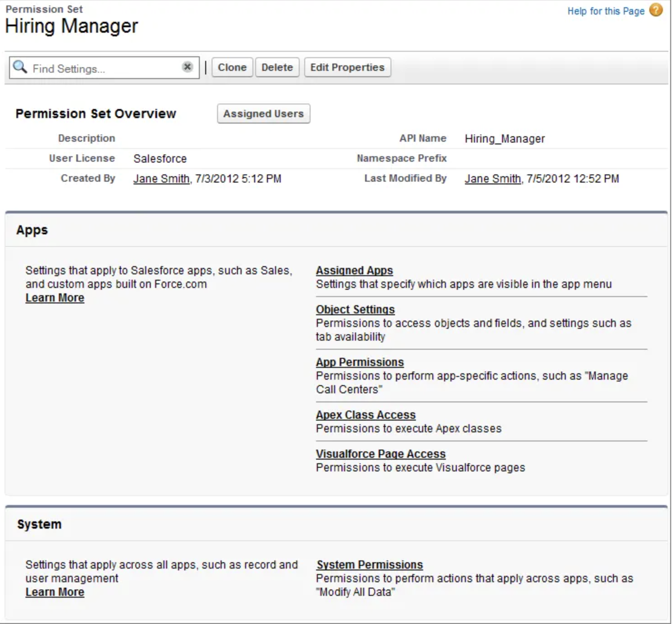The height and width of the screenshot is (624, 672).
Task: Click the 'Permissions to execute Visualforce pages' description
Action: (x=420, y=467)
